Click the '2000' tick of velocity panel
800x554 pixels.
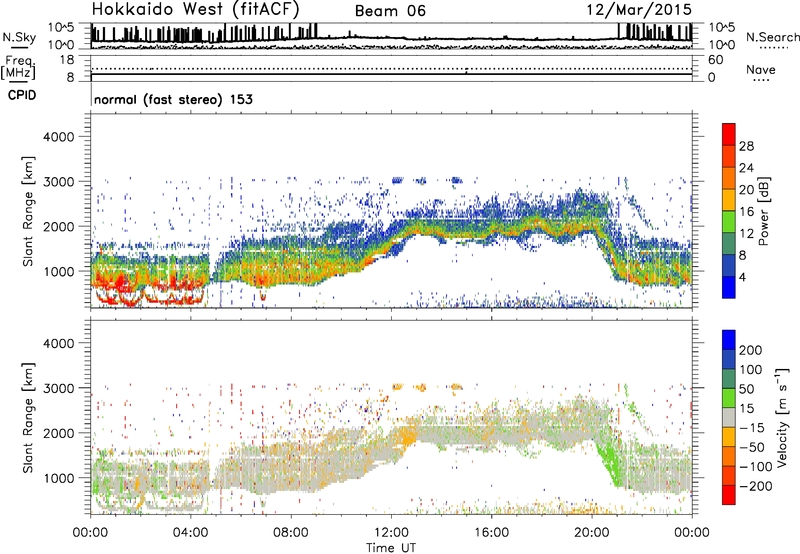59,433
